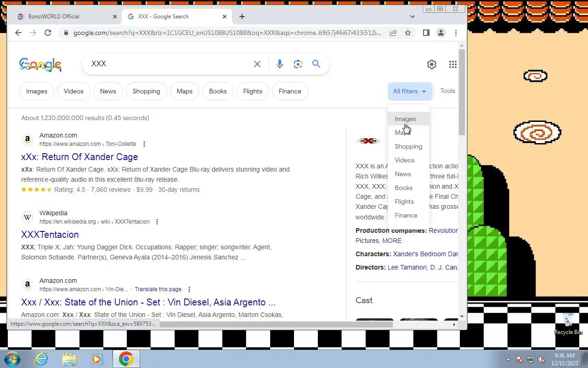This screenshot has width=588, height=368.
Task: Select the Maps filter chip
Action: (x=185, y=91)
